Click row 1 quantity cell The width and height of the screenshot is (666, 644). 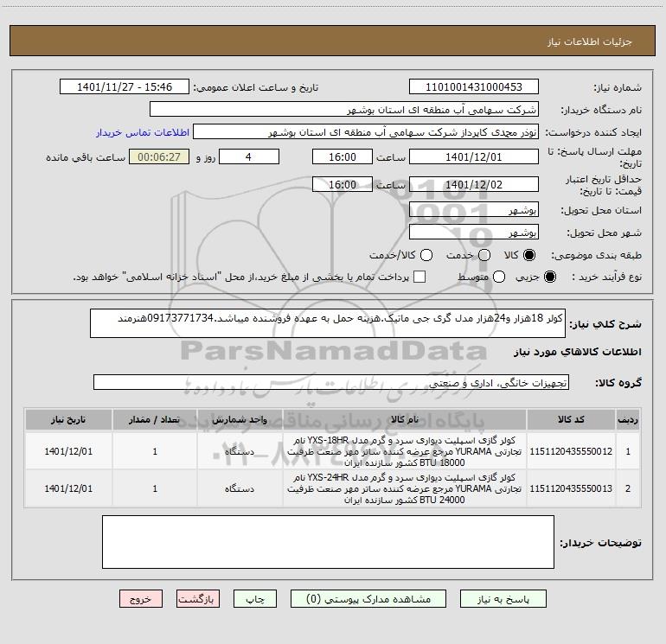tap(155, 451)
